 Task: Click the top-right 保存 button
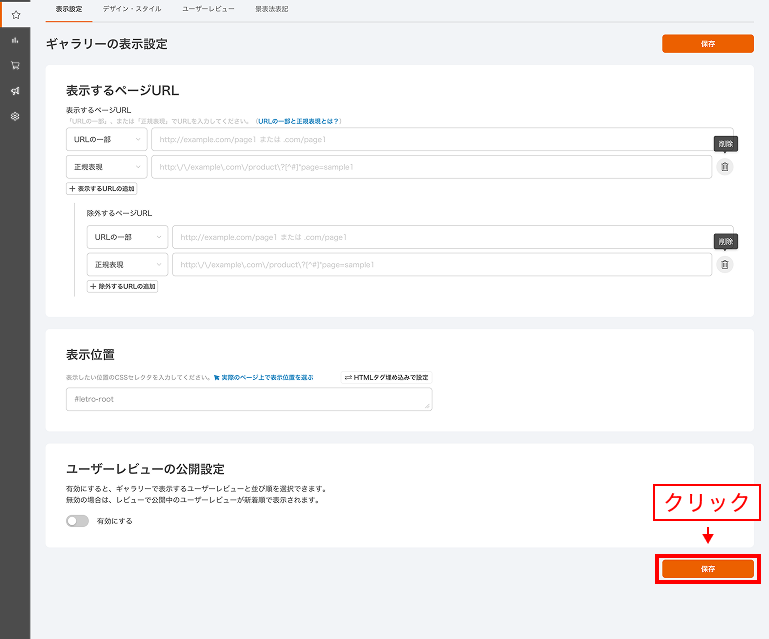(707, 44)
